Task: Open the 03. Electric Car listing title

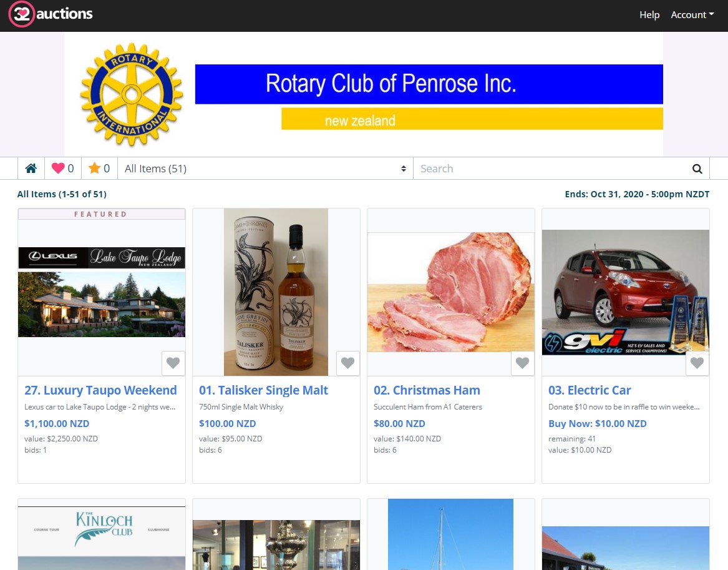Action: point(590,390)
